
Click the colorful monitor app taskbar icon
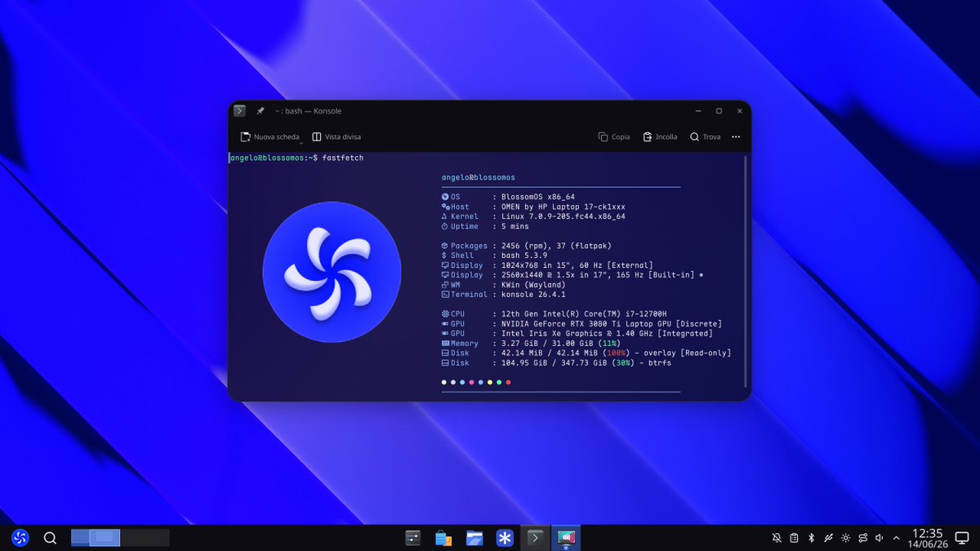(566, 538)
